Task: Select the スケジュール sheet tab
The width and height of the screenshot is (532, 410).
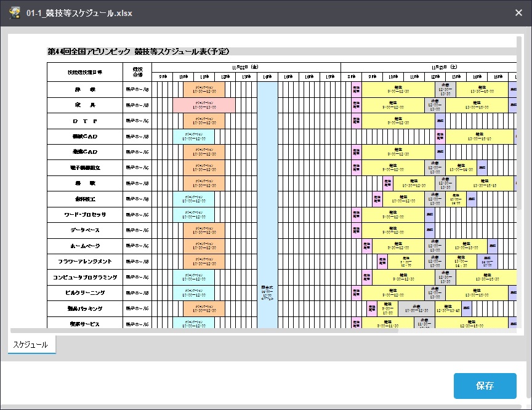Action: [31, 345]
